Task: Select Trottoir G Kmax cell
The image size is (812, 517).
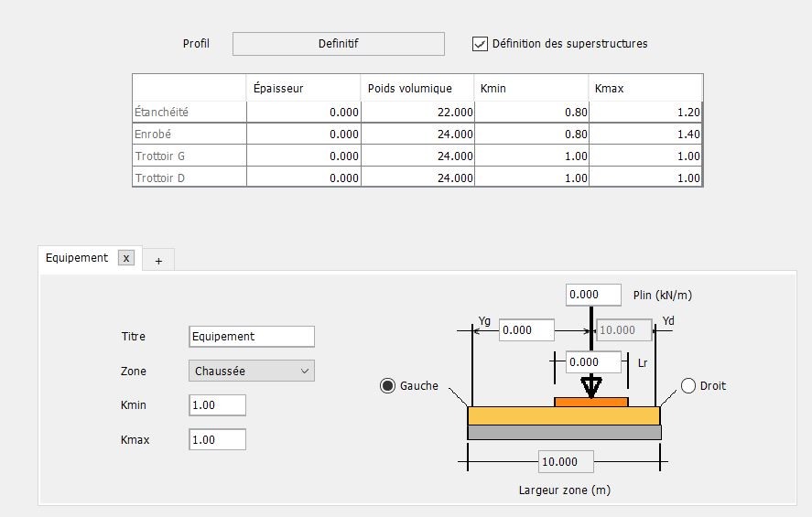Action: (x=645, y=156)
